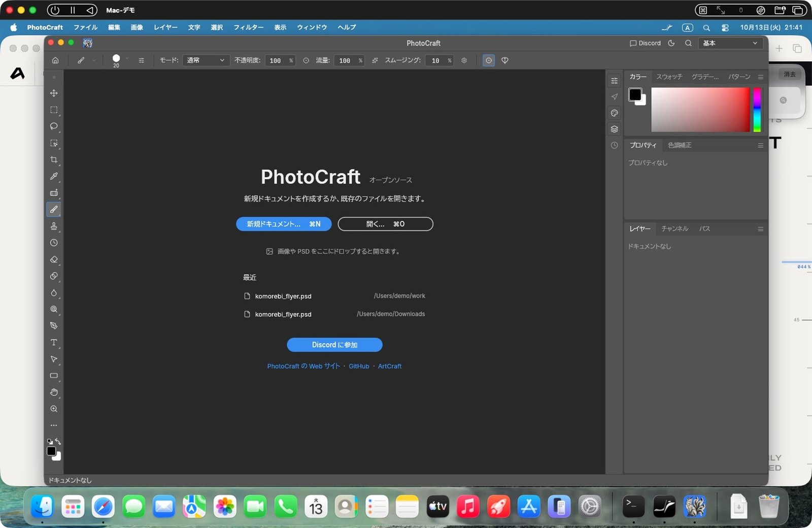Select the Pen tool
This screenshot has height=528, width=812.
(54, 325)
